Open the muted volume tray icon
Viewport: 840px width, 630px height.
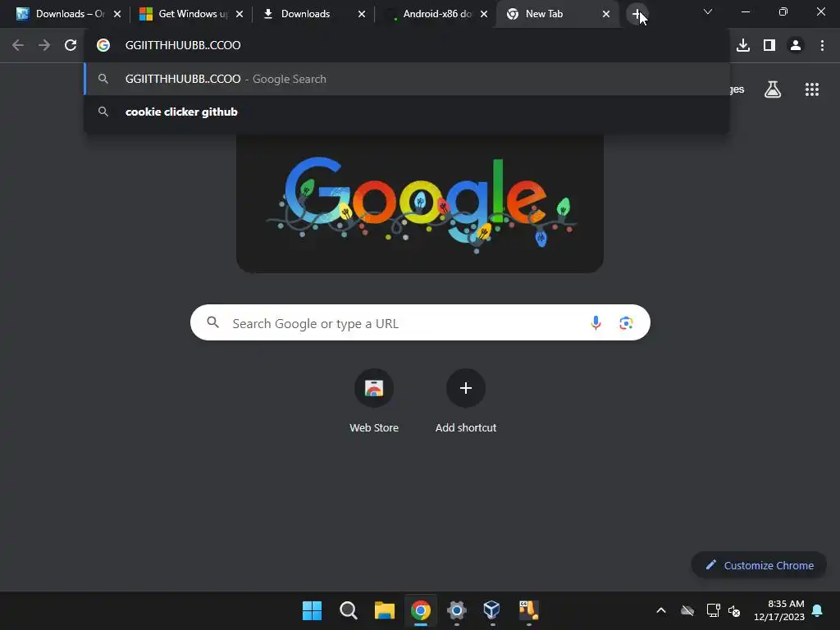click(734, 610)
